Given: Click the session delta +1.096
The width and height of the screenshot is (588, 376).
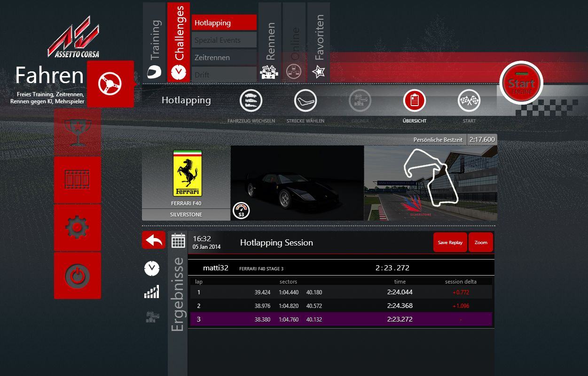Looking at the screenshot, I should tap(461, 306).
